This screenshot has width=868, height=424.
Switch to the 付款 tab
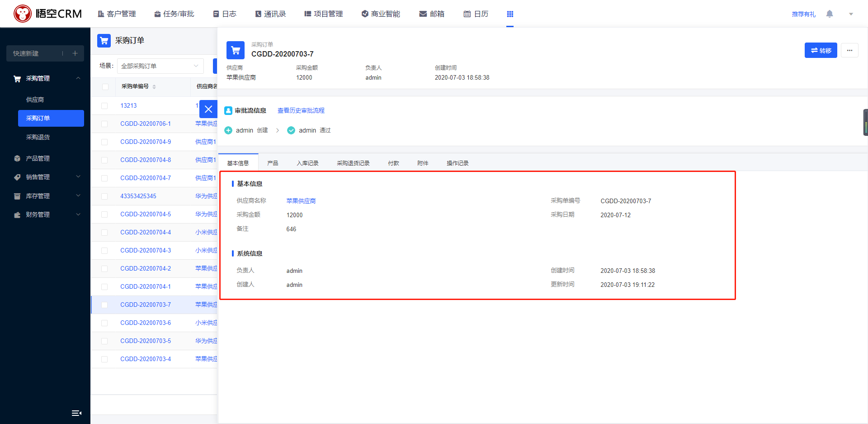[x=393, y=163]
